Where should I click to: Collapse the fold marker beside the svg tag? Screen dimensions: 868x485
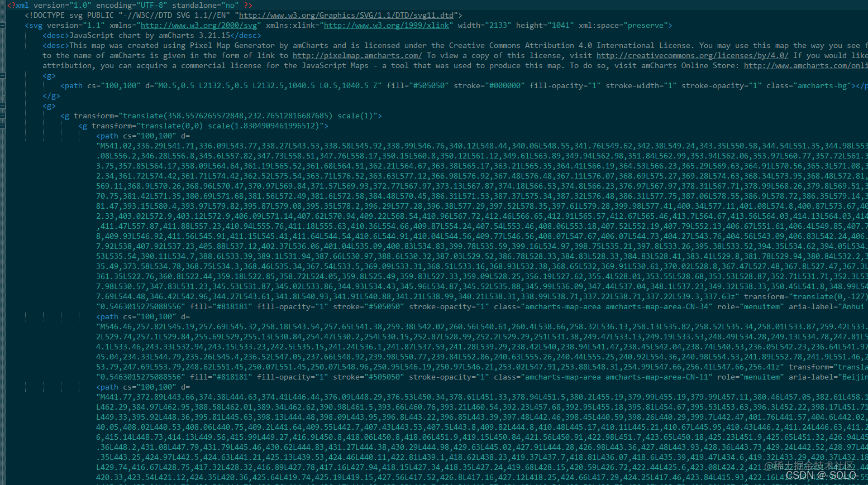[x=3, y=25]
